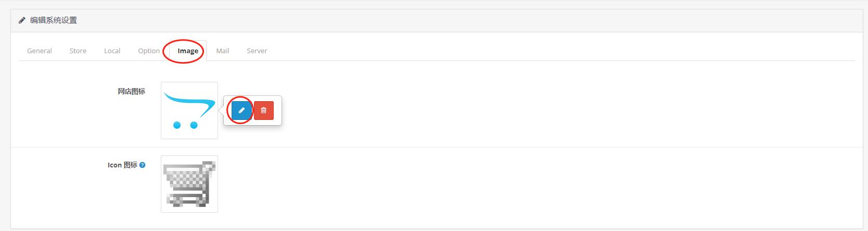Click the help question mark beside Icon 图标
This screenshot has height=231, width=868.
(x=143, y=165)
